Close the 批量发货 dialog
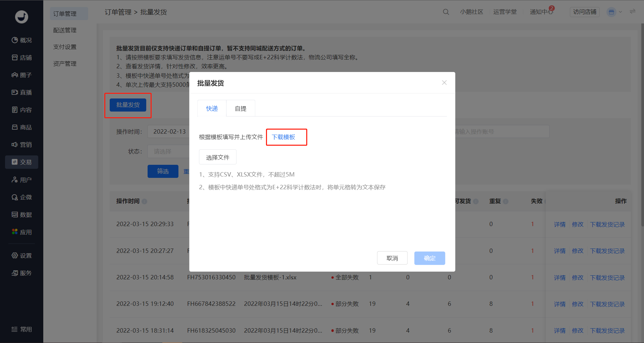 point(444,82)
